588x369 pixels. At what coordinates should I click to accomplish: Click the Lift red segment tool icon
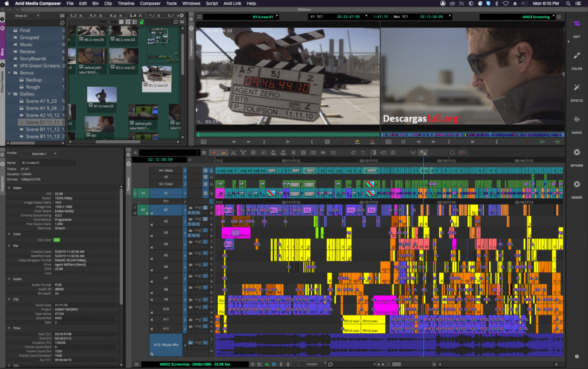click(214, 152)
